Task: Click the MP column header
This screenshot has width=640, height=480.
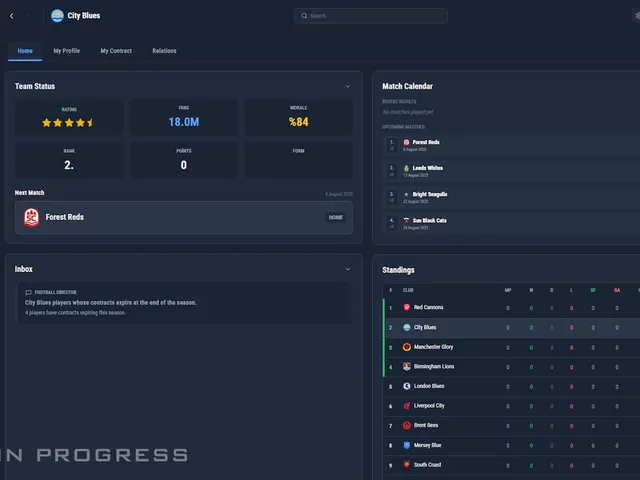Action: tap(508, 290)
